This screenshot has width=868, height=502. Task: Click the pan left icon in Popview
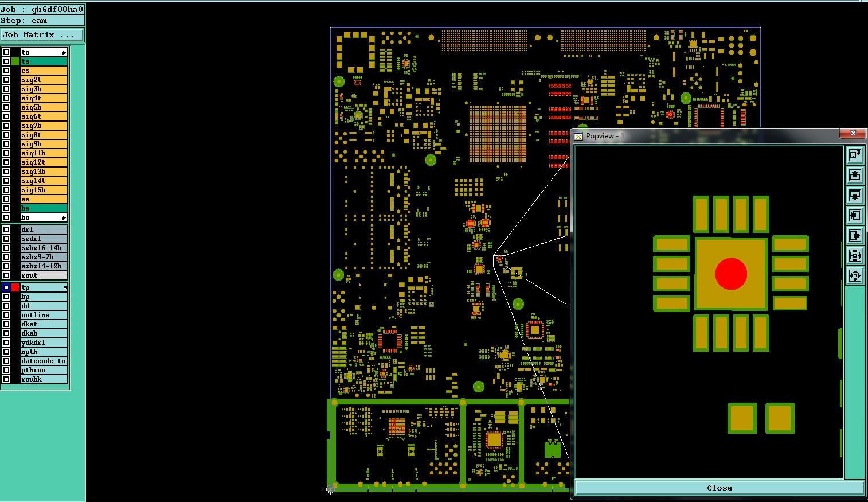pyautogui.click(x=855, y=215)
